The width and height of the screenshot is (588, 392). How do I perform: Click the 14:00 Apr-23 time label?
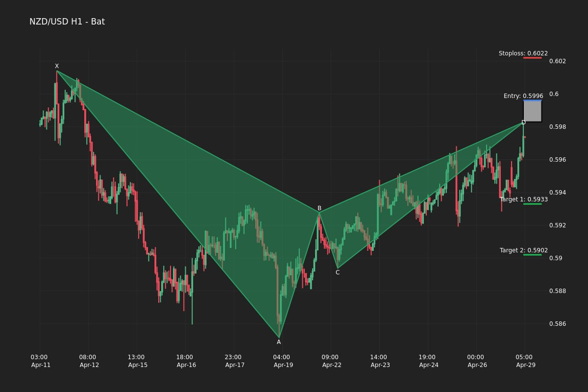click(x=379, y=361)
